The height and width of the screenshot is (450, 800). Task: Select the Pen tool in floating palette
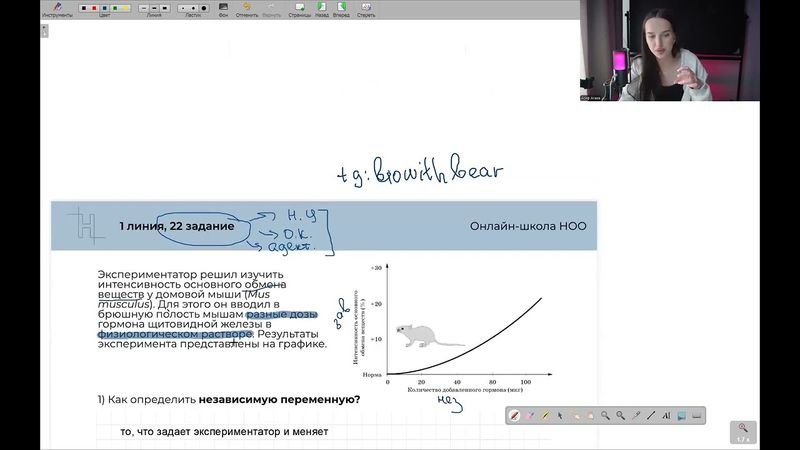click(514, 416)
